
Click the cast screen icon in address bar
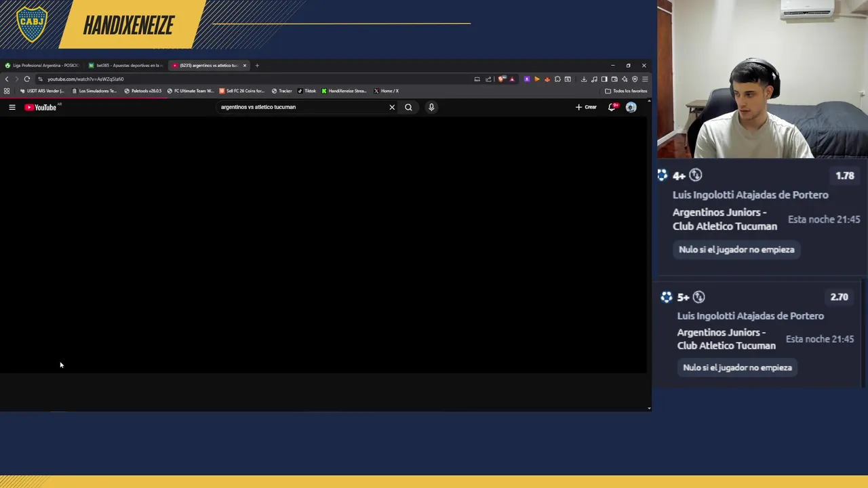tap(477, 79)
